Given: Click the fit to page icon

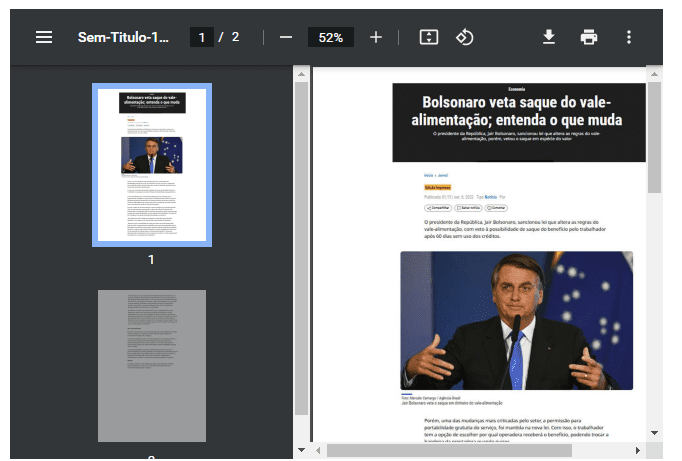Looking at the screenshot, I should [x=428, y=37].
